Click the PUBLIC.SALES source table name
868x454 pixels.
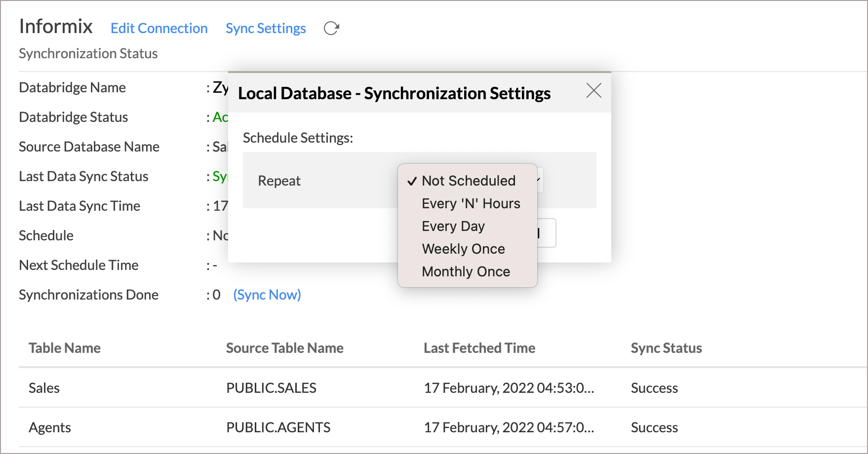coord(271,388)
